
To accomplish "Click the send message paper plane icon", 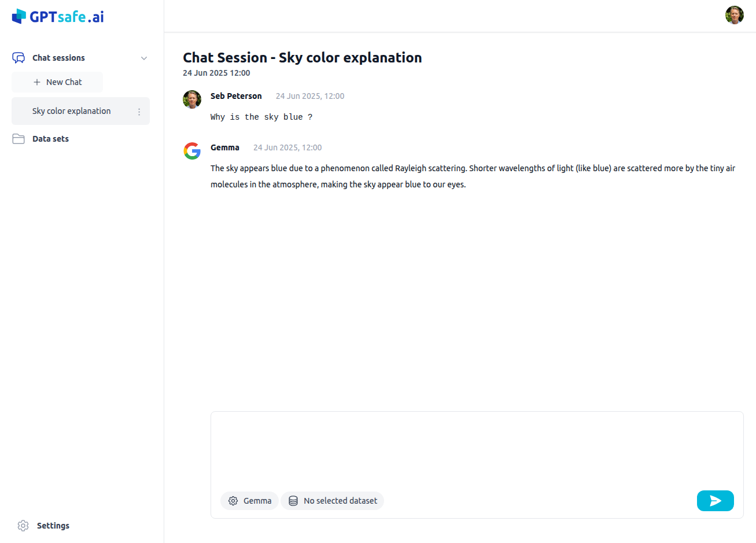I will (715, 501).
